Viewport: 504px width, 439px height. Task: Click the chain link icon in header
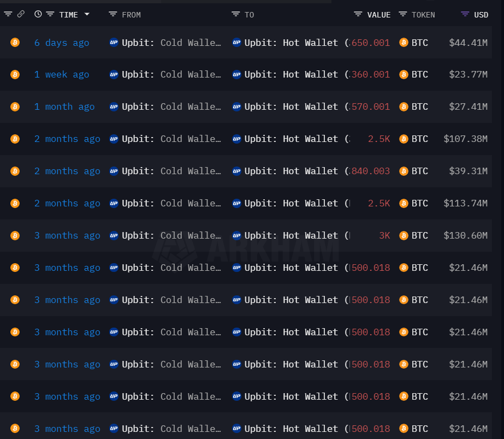click(x=21, y=14)
